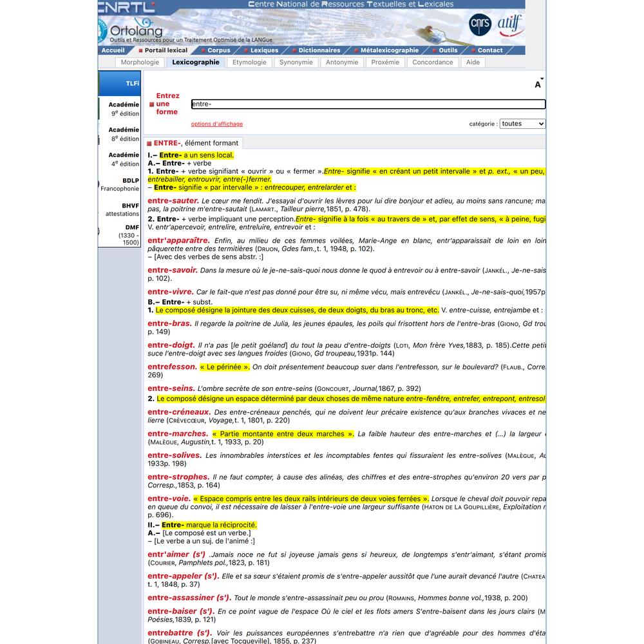This screenshot has width=644, height=644.
Task: Click the red 'entr'apparaître.' entry
Action: click(x=178, y=241)
